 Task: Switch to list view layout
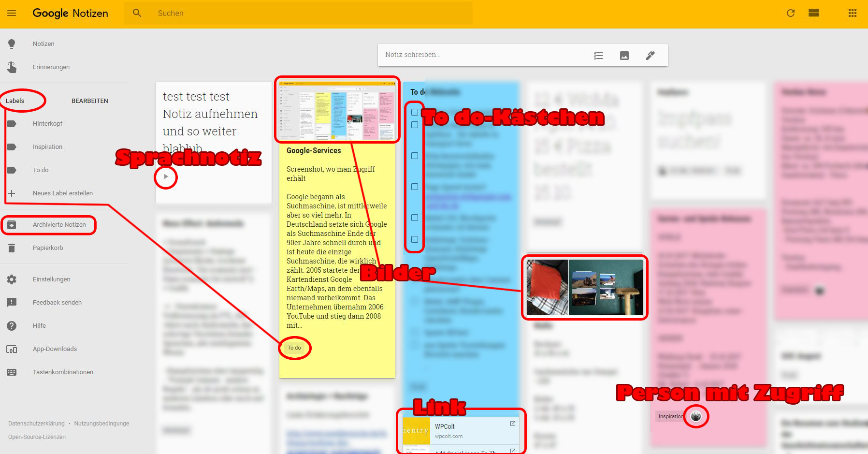[x=814, y=13]
